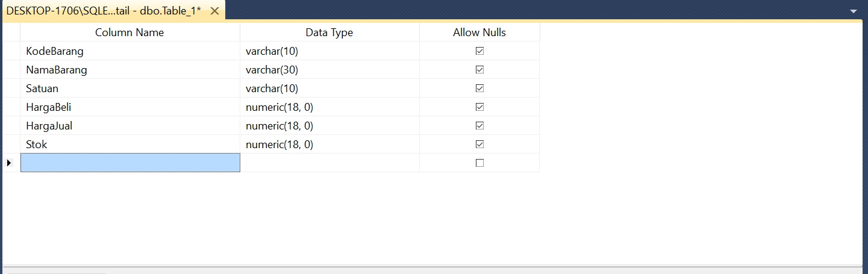Select the NamaBarang column name cell
This screenshot has height=274, width=868.
pos(130,70)
